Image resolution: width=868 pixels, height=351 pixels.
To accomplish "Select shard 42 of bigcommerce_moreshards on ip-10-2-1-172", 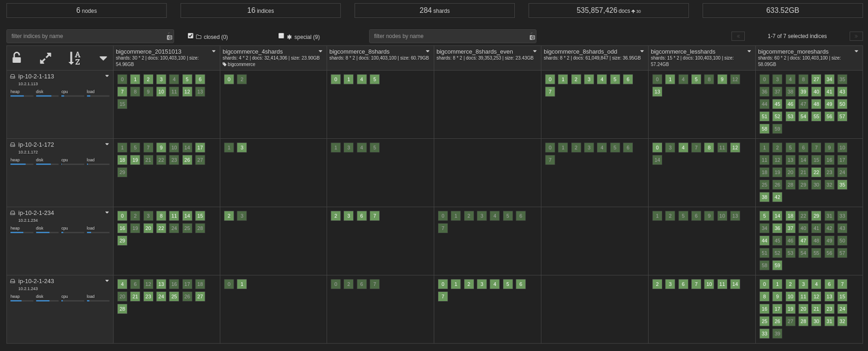I will tap(777, 197).
